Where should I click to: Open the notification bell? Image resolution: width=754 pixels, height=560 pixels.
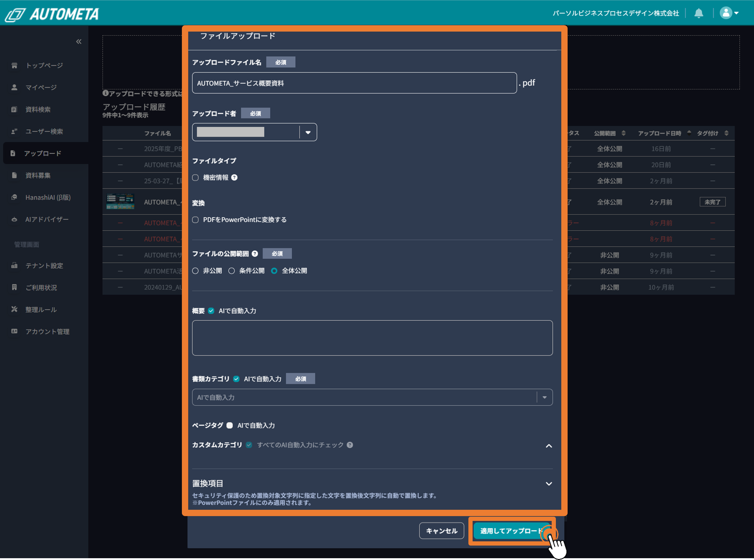click(x=698, y=13)
